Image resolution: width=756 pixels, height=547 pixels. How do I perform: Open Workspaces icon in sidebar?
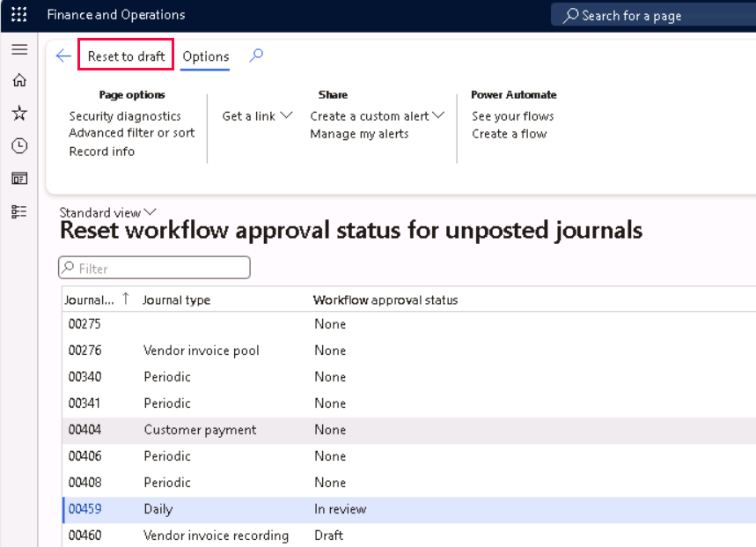18,179
